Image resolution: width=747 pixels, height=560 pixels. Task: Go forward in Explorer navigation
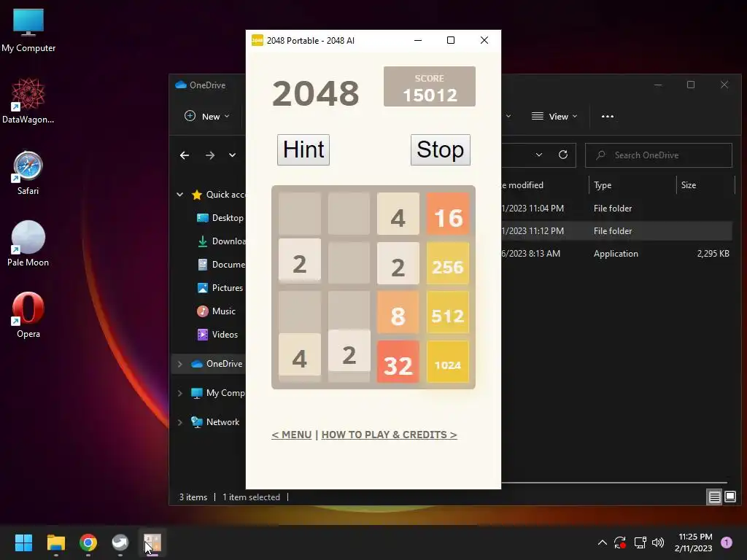click(210, 155)
